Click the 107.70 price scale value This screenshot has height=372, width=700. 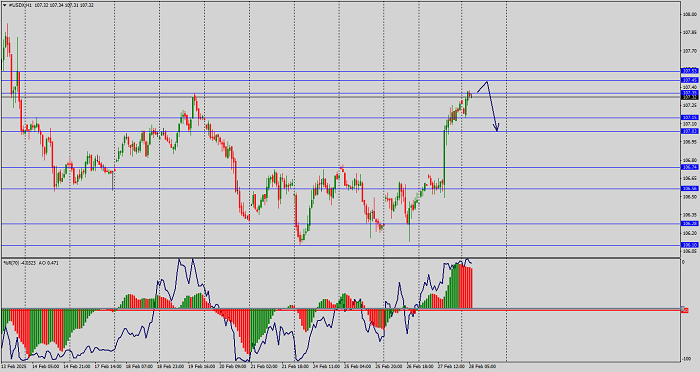[690, 51]
